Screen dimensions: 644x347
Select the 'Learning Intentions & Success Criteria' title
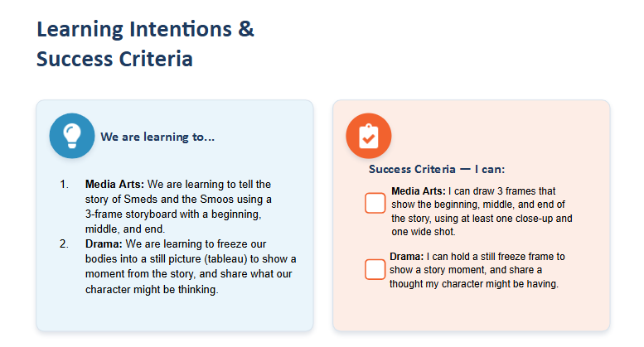pos(145,44)
